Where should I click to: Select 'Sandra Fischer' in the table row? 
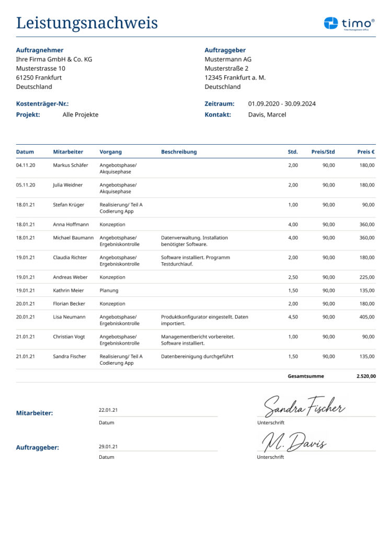click(x=70, y=356)
